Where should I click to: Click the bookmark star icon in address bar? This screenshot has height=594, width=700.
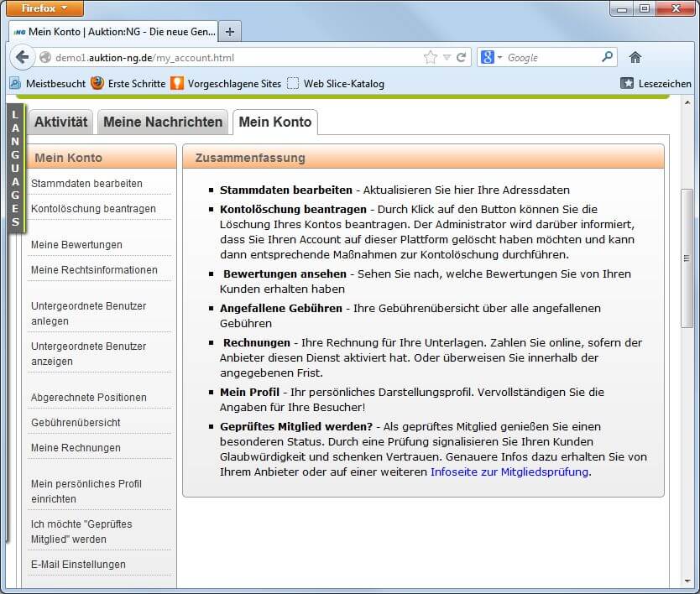pos(431,57)
